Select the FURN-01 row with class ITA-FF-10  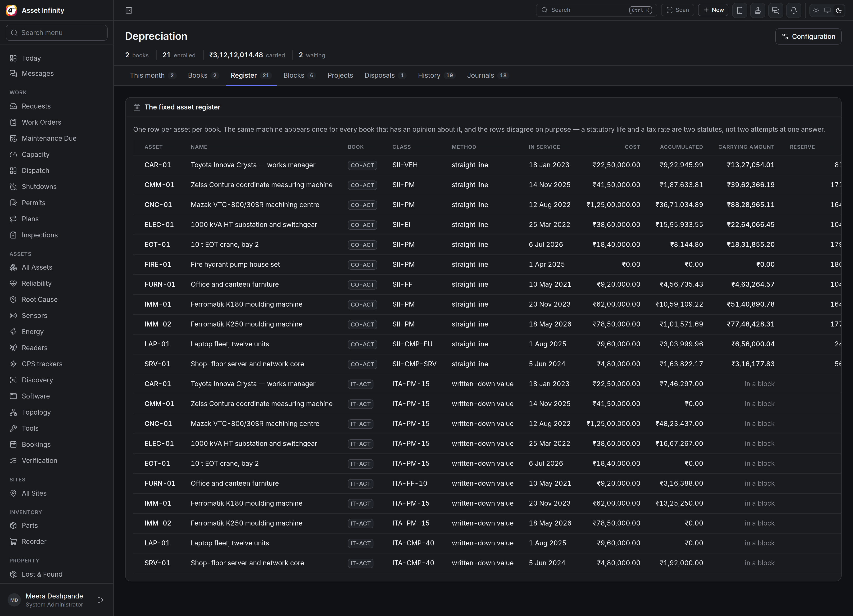[x=487, y=483]
